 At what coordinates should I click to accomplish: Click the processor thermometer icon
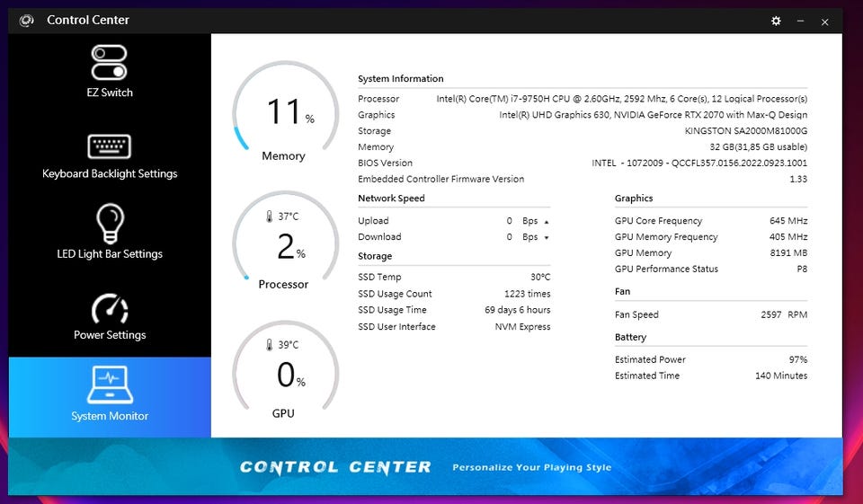pyautogui.click(x=269, y=217)
